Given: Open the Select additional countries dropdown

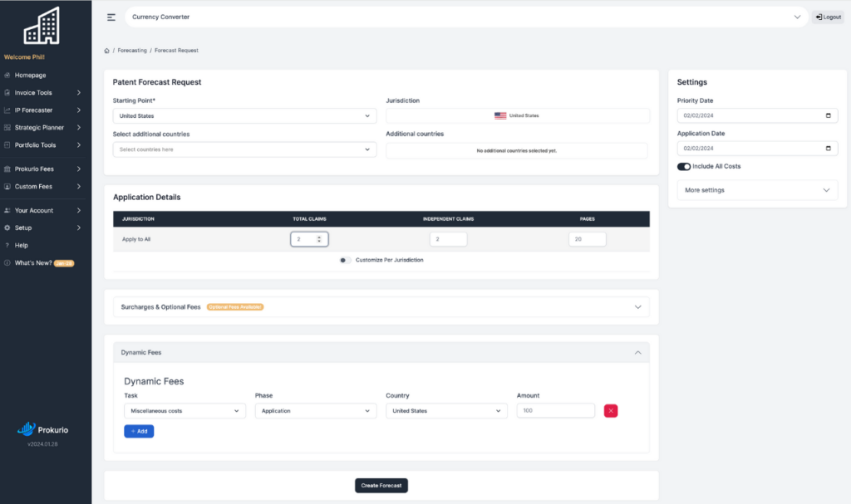Looking at the screenshot, I should pyautogui.click(x=245, y=149).
